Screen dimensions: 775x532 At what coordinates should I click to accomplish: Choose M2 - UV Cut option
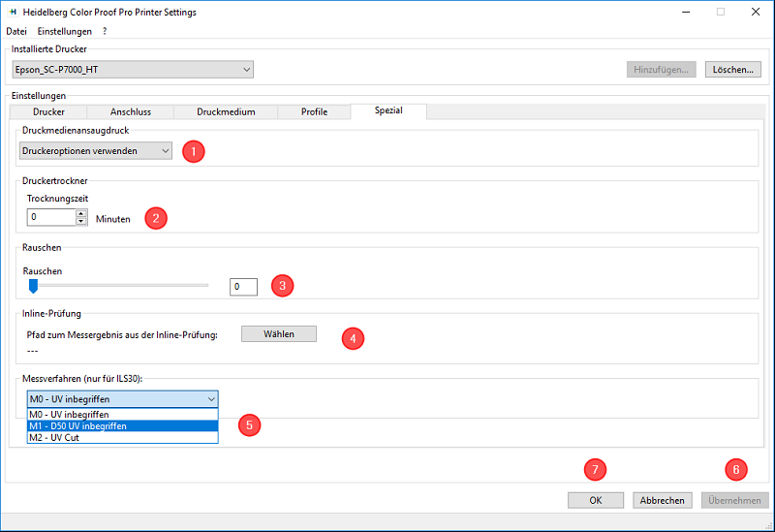(x=123, y=438)
